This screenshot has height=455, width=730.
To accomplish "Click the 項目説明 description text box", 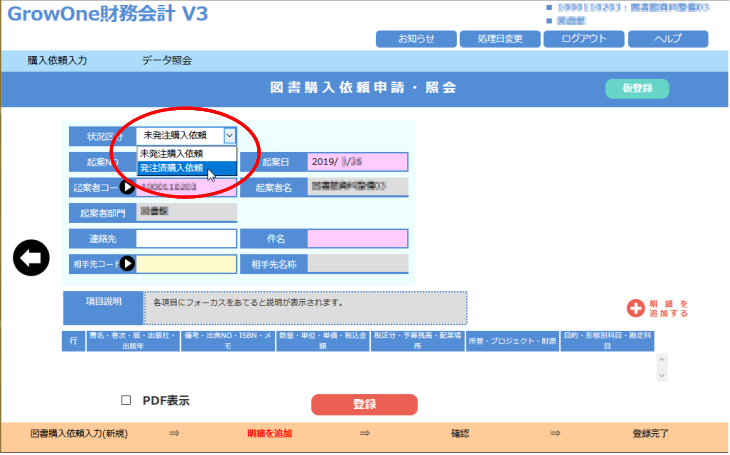I will [x=305, y=308].
